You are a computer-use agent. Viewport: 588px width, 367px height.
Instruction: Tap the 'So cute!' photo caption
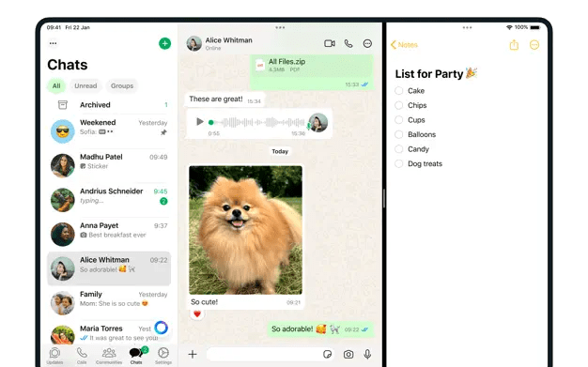click(x=204, y=302)
